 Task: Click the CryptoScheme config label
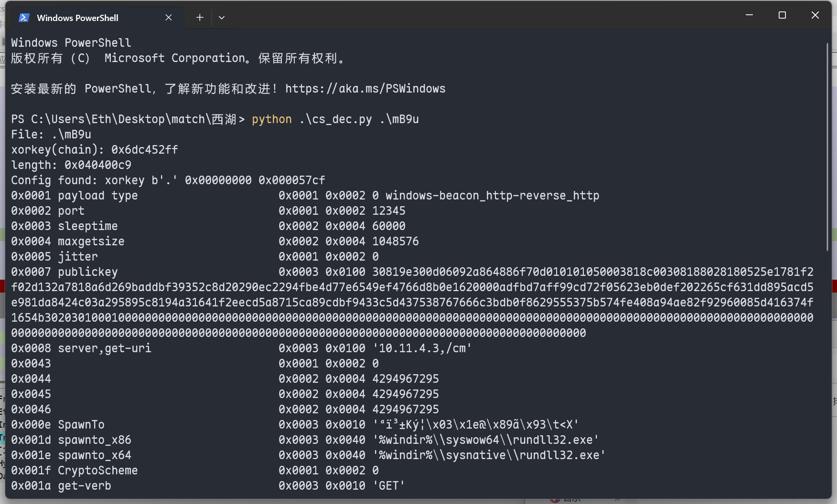[x=97, y=471]
